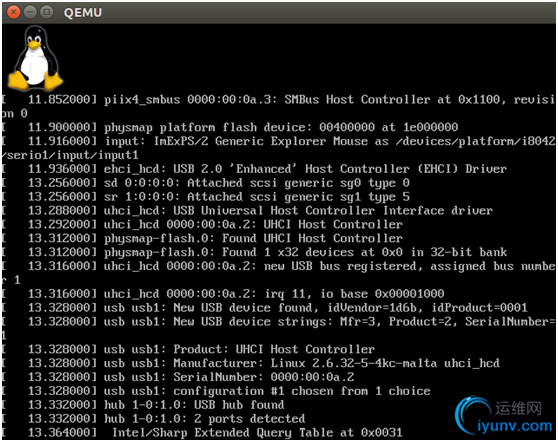Click the Found 1 x32 devices line

[x=254, y=252]
